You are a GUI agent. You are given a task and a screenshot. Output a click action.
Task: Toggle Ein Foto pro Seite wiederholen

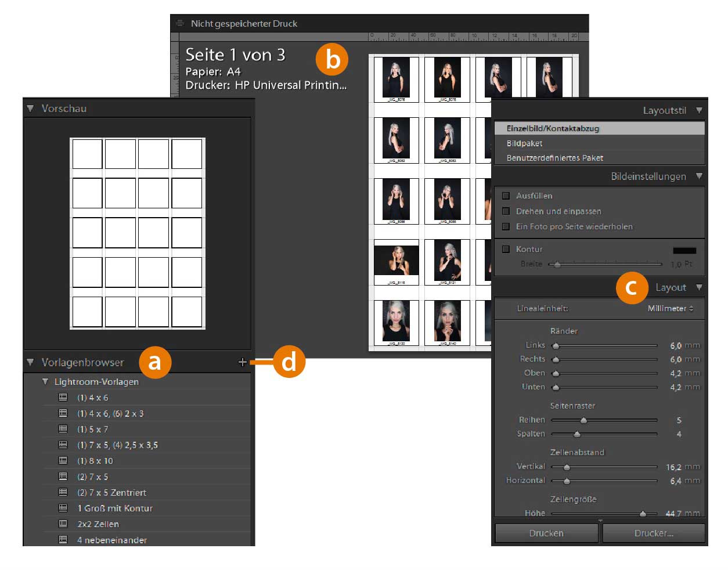tap(506, 226)
